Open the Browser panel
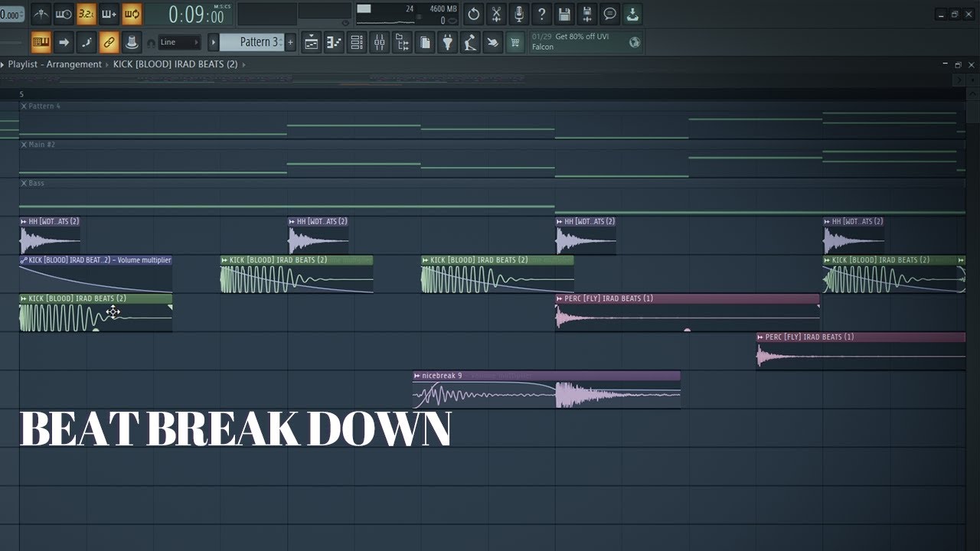Image resolution: width=980 pixels, height=551 pixels. pyautogui.click(x=402, y=42)
